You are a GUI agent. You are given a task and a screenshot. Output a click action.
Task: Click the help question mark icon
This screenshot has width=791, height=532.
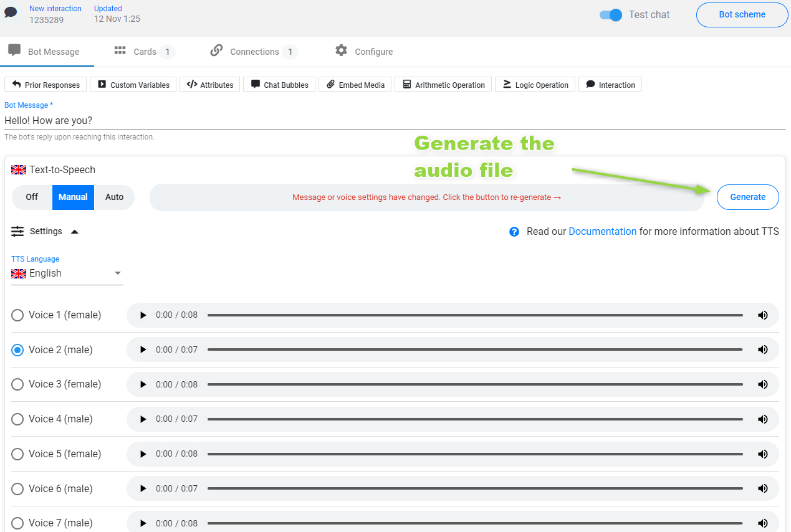514,232
